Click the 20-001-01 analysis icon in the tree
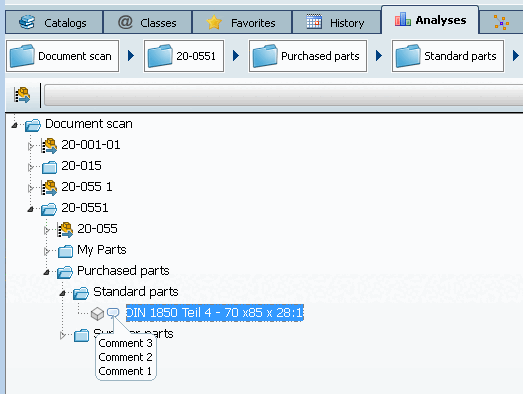This screenshot has width=523, height=394. pyautogui.click(x=49, y=146)
